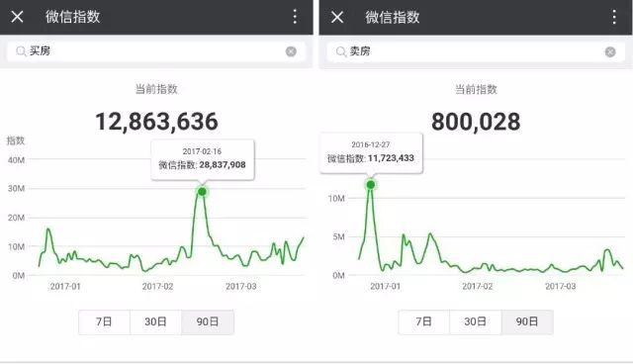Select the 30日 range on left chart
Image resolution: width=633 pixels, height=364 pixels.
[x=156, y=322]
